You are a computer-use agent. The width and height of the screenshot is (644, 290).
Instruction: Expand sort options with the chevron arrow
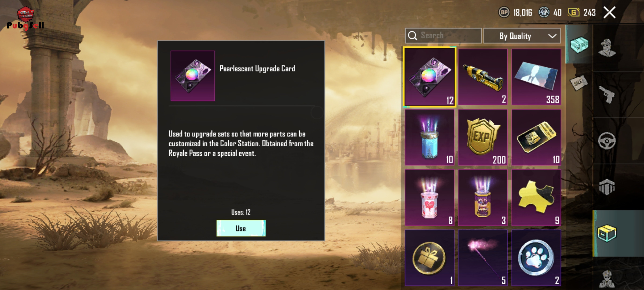(552, 36)
